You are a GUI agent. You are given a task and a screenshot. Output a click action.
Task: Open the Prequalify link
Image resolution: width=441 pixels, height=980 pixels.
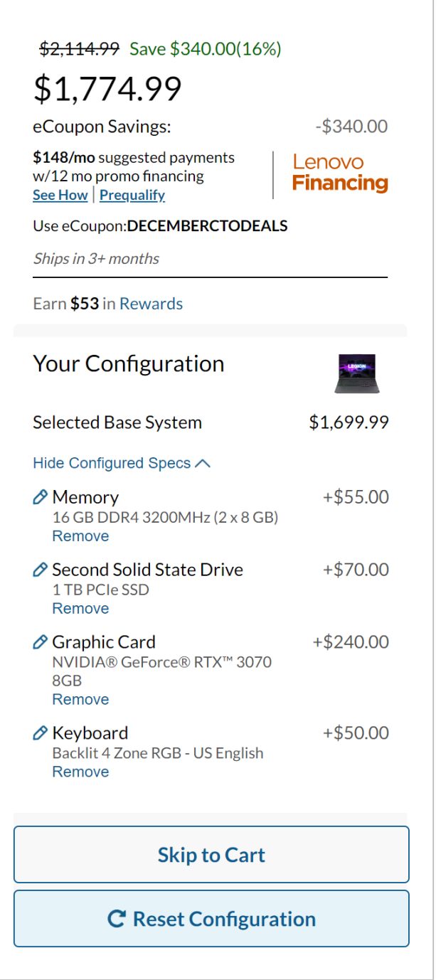(132, 195)
